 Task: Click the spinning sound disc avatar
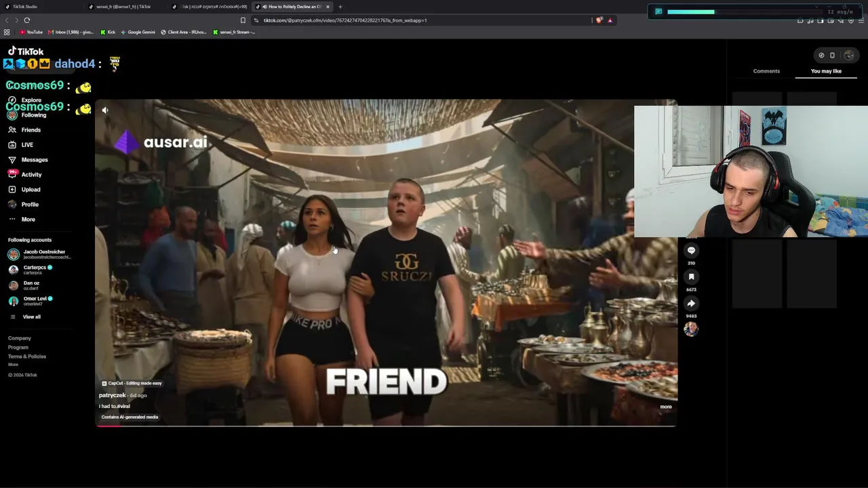coord(691,329)
